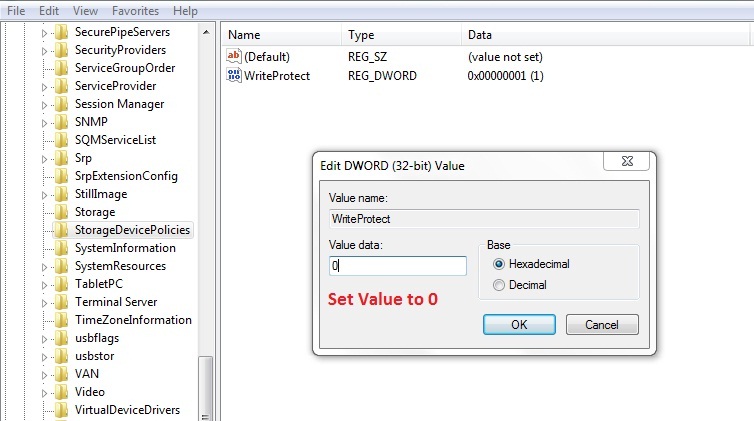Click the TimeZoneInformation folder icon
Screen dimensions: 754x421
point(62,320)
